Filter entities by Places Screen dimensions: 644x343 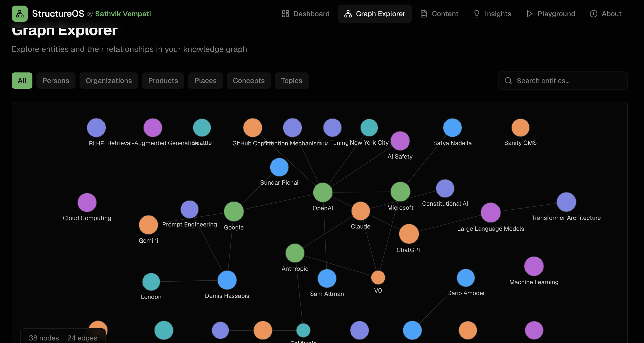coord(205,81)
